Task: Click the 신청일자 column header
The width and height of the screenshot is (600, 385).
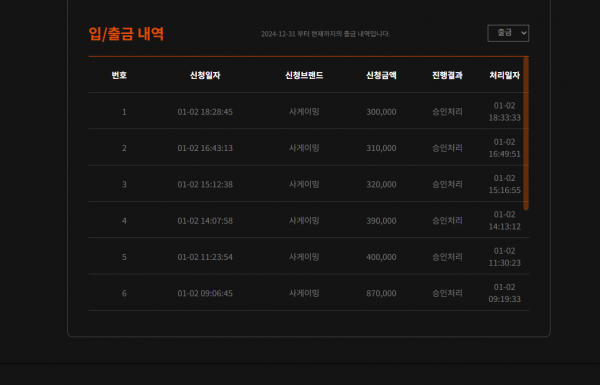Action: point(205,75)
